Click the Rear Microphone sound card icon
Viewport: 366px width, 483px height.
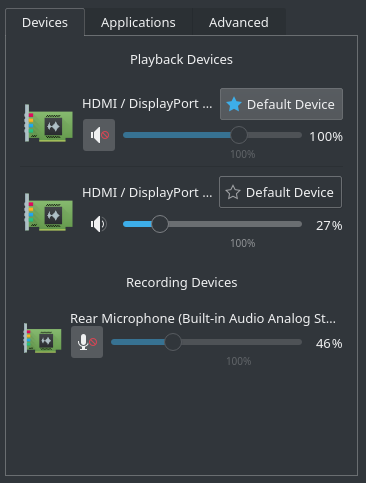42,338
